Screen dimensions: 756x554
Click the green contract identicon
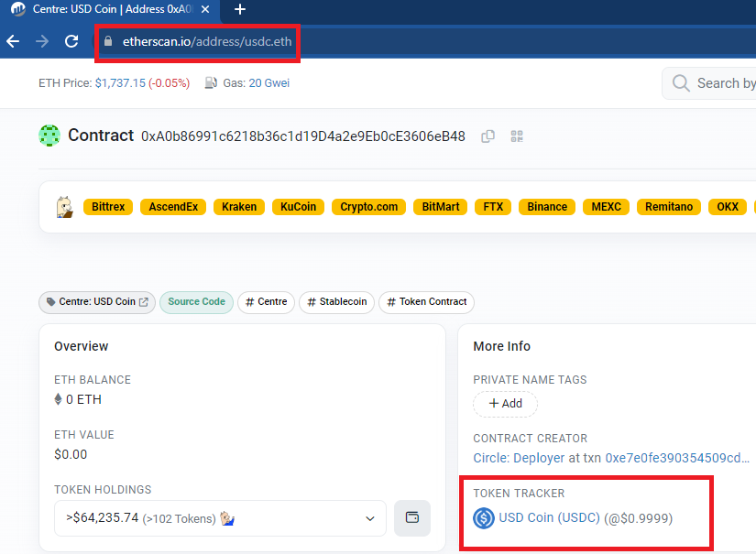[x=49, y=136]
